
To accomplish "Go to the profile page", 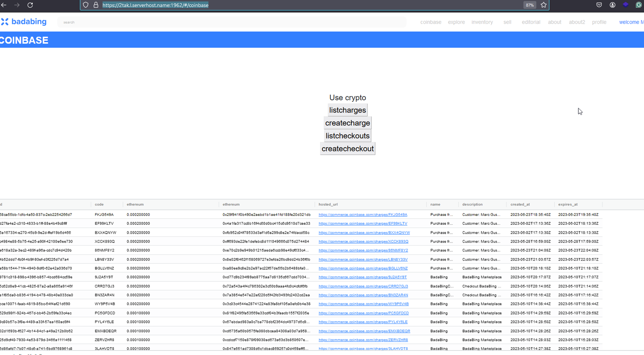I will 599,22.
